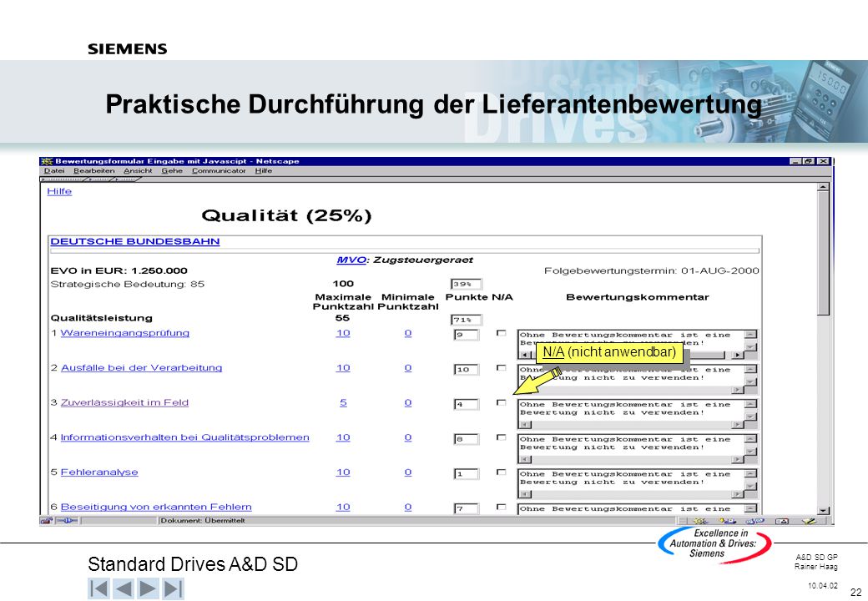Open the Mail inbox icon in component bar
Viewport: 868px width, 601px height.
[728, 521]
